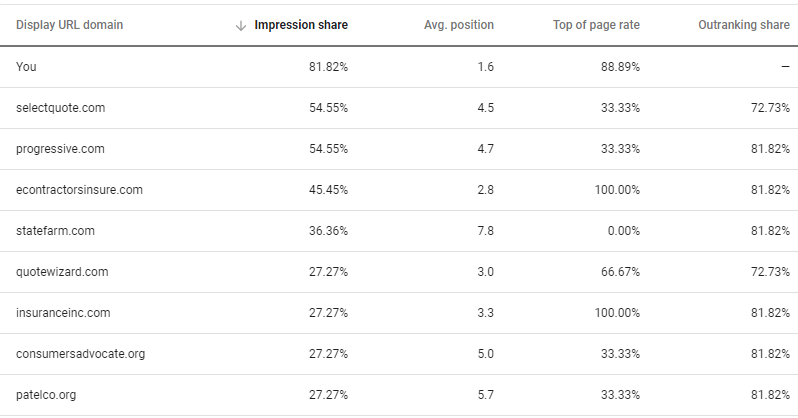Click progressive.com domain entry
The width and height of the screenshot is (798, 418).
point(60,149)
